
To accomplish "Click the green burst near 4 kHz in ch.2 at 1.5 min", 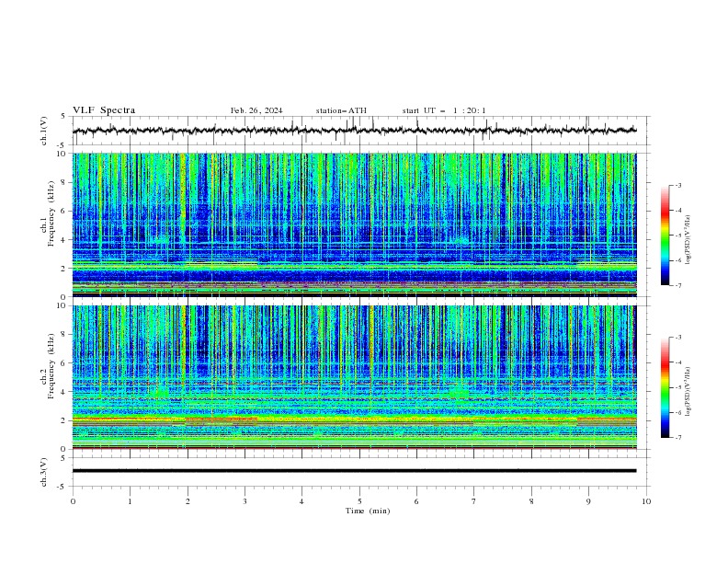I will pos(160,393).
